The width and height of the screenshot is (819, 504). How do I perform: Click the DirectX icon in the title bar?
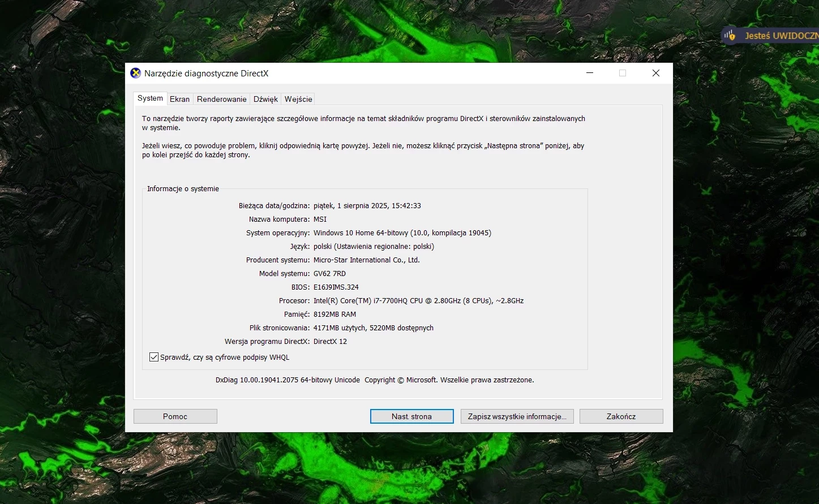136,73
